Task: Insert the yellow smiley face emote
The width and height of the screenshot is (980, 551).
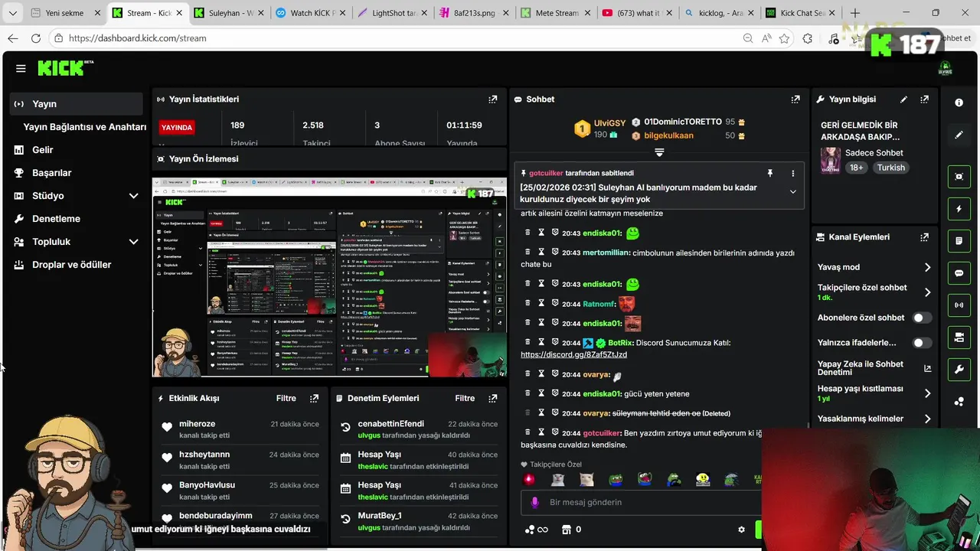Action: (x=703, y=480)
